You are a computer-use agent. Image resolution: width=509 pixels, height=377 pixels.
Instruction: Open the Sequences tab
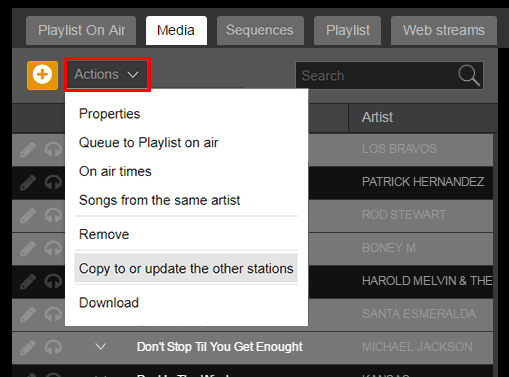[x=260, y=30]
